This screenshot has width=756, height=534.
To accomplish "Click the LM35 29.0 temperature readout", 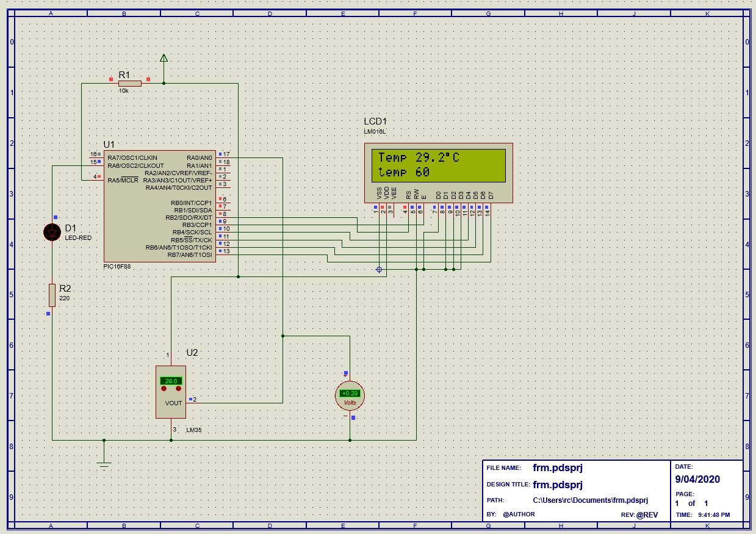I will click(171, 381).
